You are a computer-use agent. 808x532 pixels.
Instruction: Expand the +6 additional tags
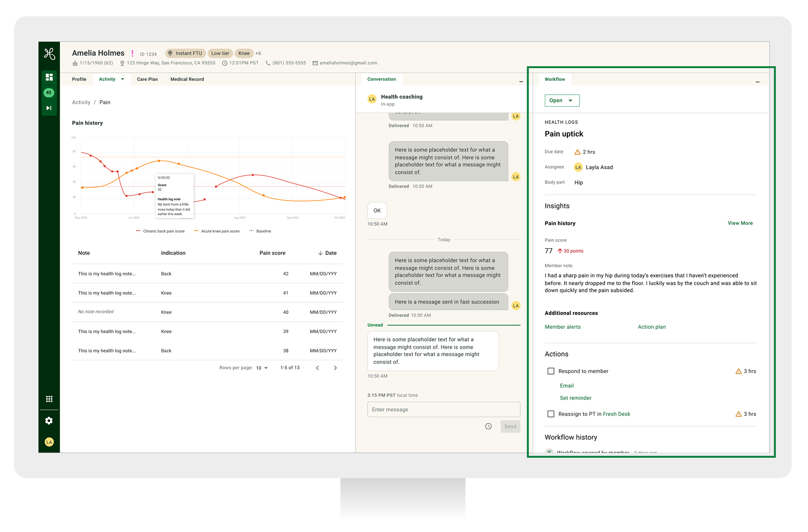pos(258,53)
